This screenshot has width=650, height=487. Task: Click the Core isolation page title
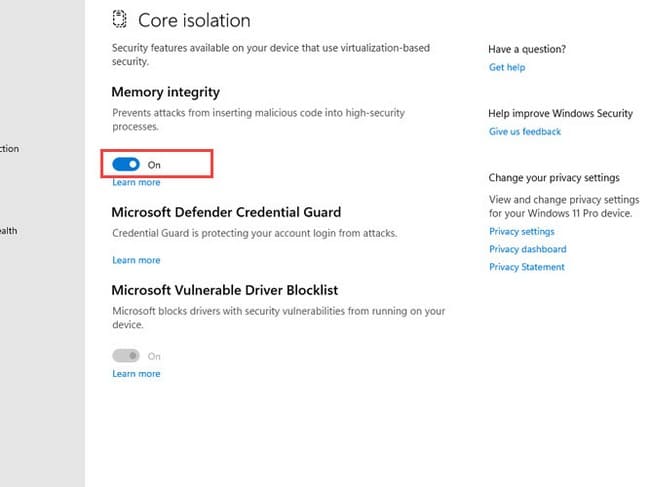(x=194, y=20)
